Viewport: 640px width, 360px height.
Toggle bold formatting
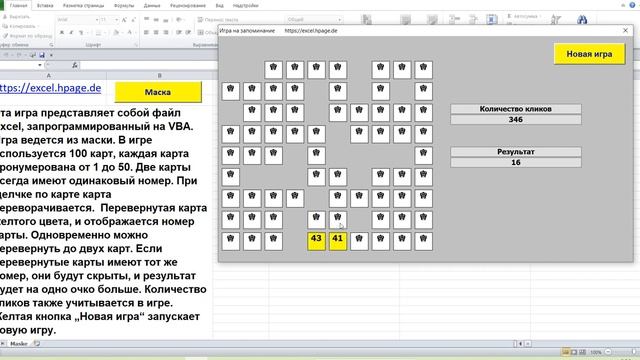(x=62, y=32)
